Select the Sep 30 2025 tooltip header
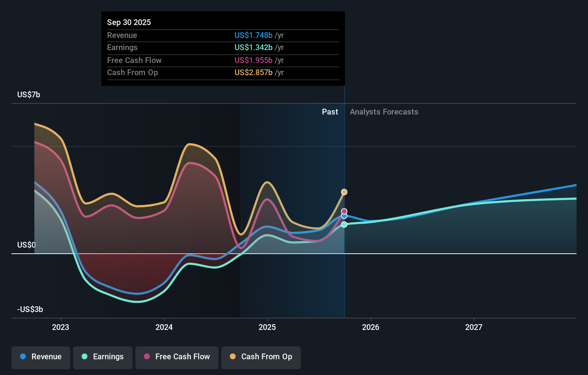The height and width of the screenshot is (375, 588). [129, 22]
